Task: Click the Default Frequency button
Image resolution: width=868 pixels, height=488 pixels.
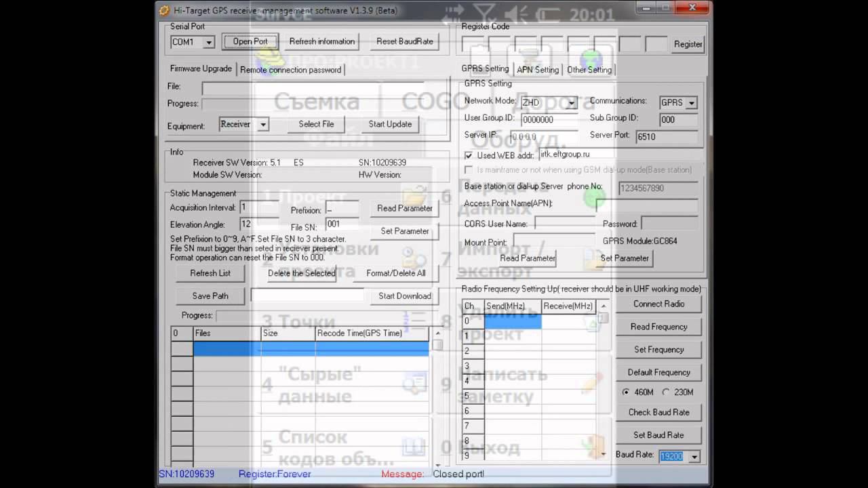Action: click(658, 372)
